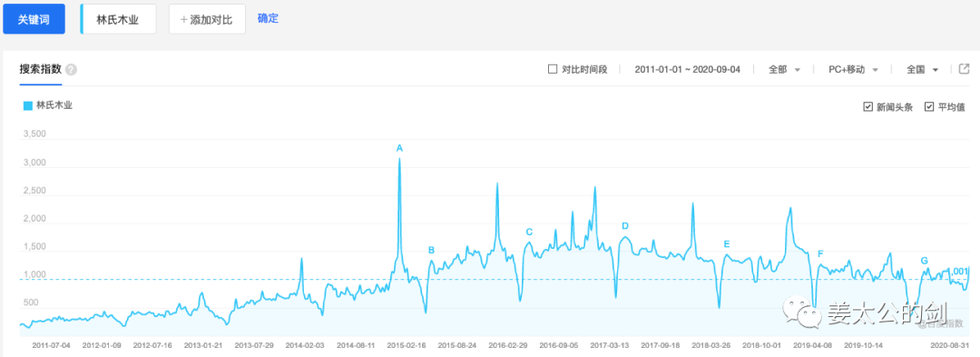
Task: Click news marker B on the chart
Action: pos(431,250)
